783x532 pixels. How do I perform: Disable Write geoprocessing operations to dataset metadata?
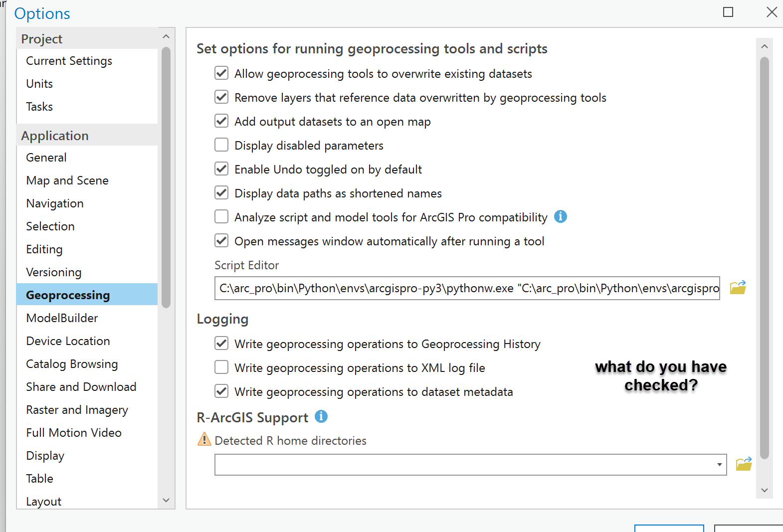(x=221, y=391)
